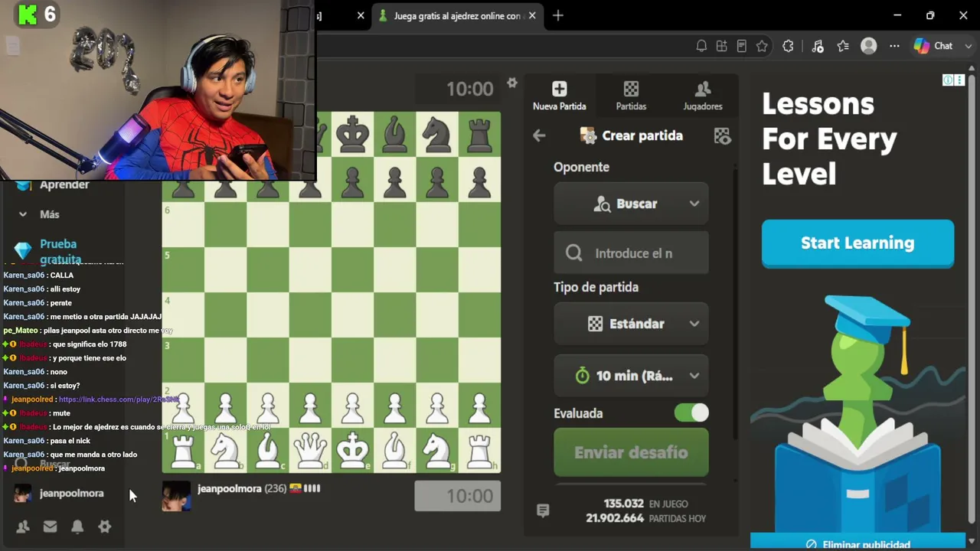Click the Prueba gratuita diamond icon

23,250
